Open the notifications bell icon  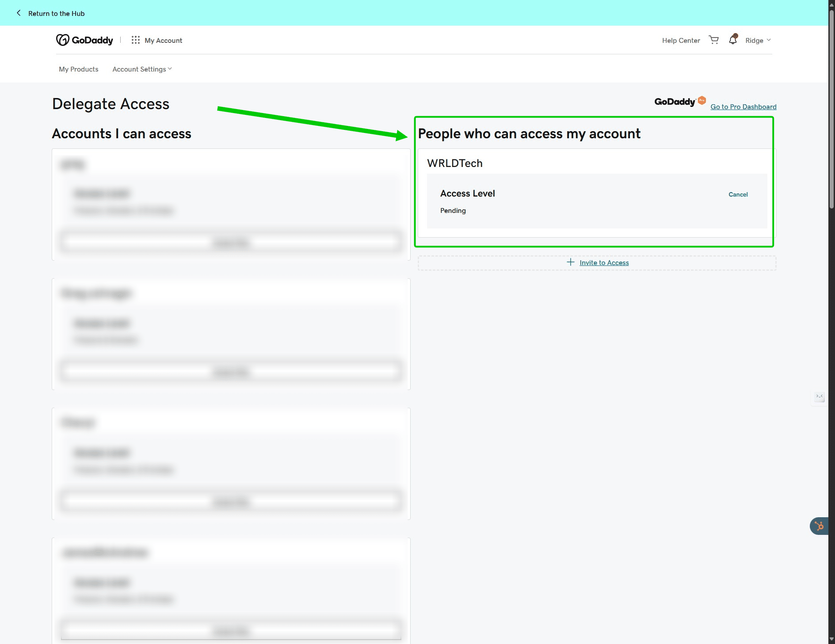pos(733,39)
